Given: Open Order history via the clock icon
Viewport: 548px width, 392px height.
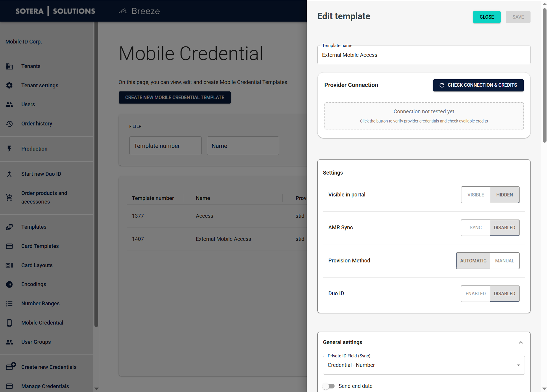Looking at the screenshot, I should (9, 123).
